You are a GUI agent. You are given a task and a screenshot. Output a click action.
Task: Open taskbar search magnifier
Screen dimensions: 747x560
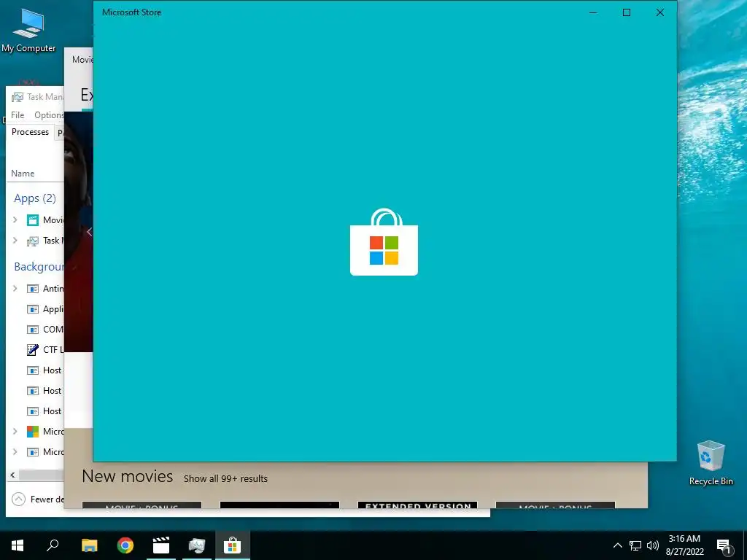tap(53, 545)
